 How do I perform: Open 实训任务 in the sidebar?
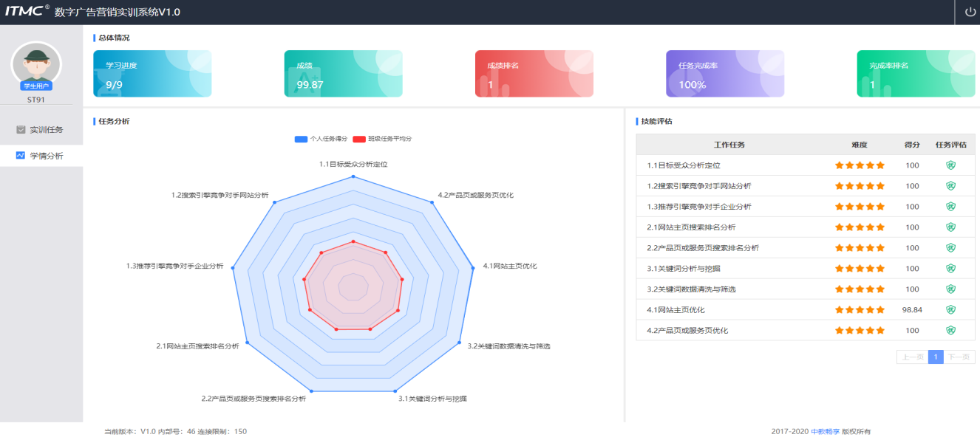(x=46, y=130)
